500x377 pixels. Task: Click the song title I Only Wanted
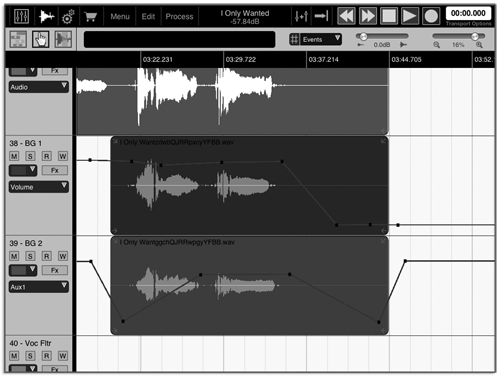[245, 13]
